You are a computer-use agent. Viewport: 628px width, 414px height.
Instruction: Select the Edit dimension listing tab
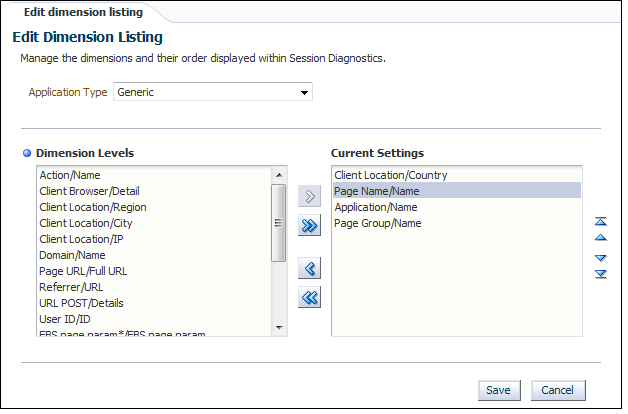77,12
